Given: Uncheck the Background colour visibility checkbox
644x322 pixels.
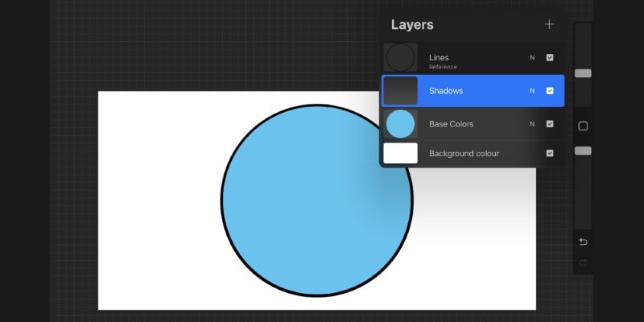Looking at the screenshot, I should click(x=550, y=153).
